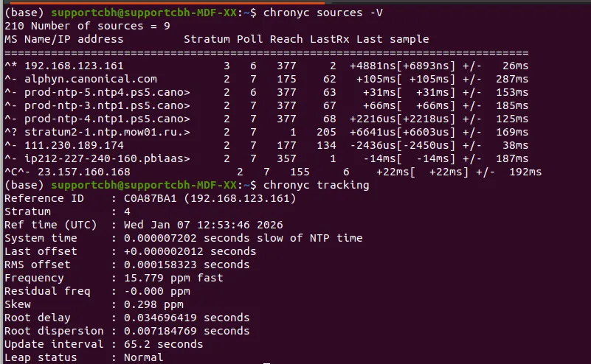The image size is (591, 364).
Task: Click the '+0.000002012 seconds' value
Action: point(190,251)
